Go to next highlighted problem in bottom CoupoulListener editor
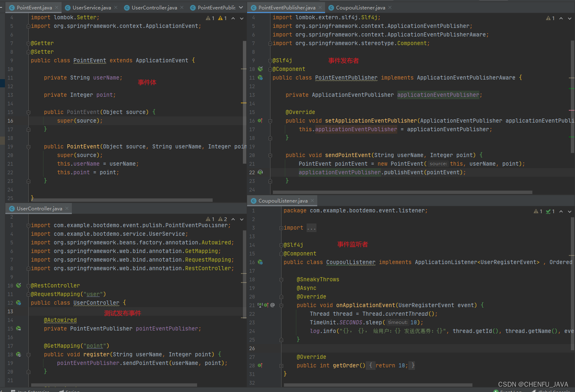 (x=570, y=211)
